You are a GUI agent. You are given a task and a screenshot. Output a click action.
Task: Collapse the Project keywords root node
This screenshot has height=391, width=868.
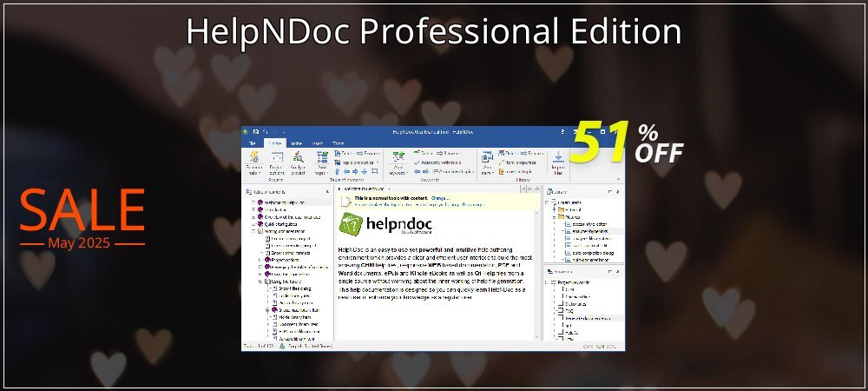(x=546, y=282)
